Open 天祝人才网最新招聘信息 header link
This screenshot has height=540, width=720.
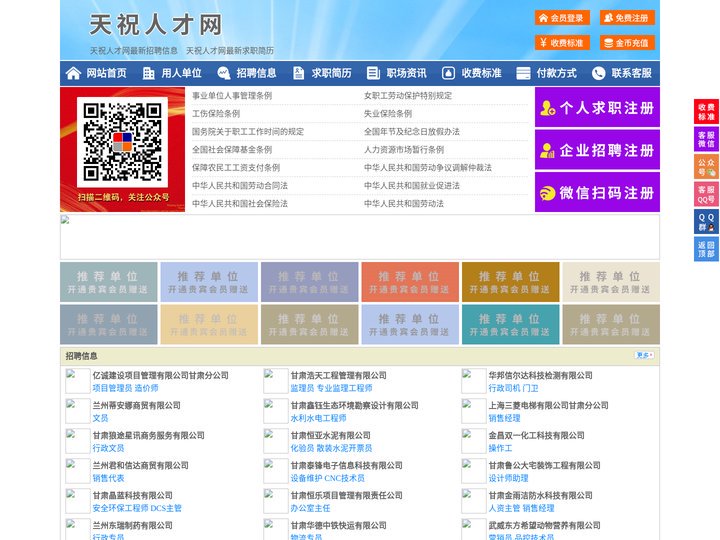point(134,51)
